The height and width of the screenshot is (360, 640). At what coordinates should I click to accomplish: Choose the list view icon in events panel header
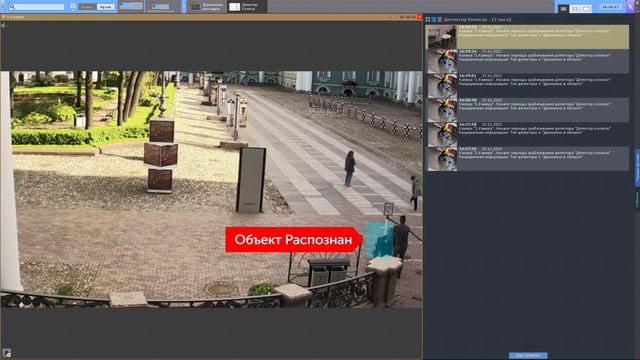click(440, 19)
